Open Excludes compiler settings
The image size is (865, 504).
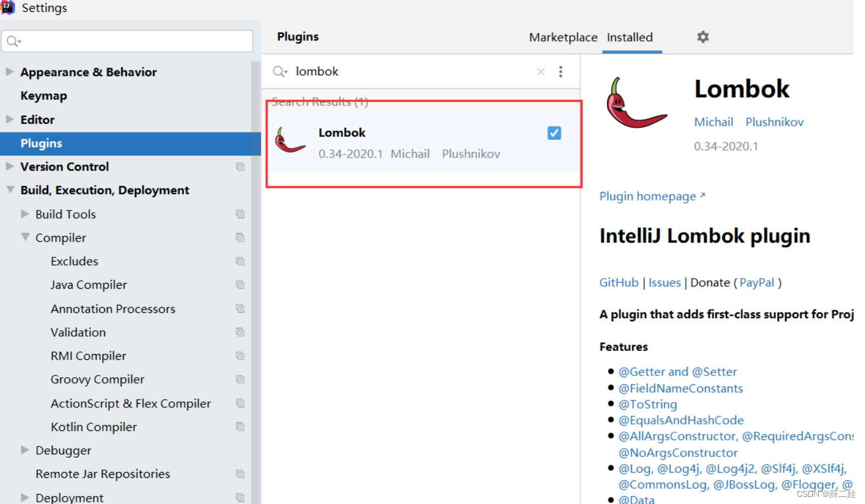(x=74, y=261)
